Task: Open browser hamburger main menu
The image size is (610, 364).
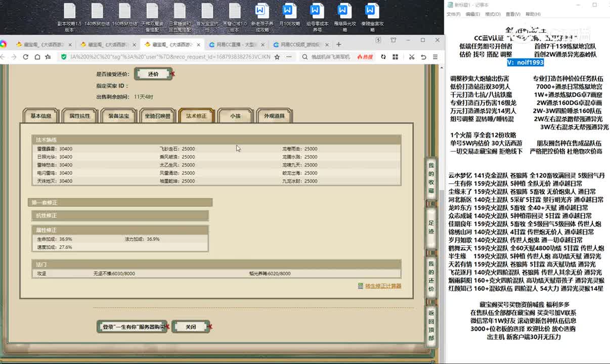Action: tap(435, 57)
